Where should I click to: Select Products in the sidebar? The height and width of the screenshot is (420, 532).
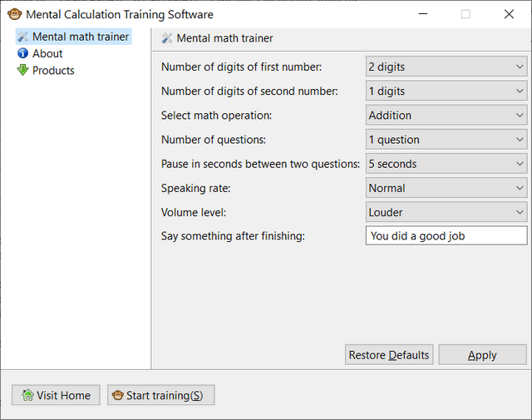[x=53, y=71]
